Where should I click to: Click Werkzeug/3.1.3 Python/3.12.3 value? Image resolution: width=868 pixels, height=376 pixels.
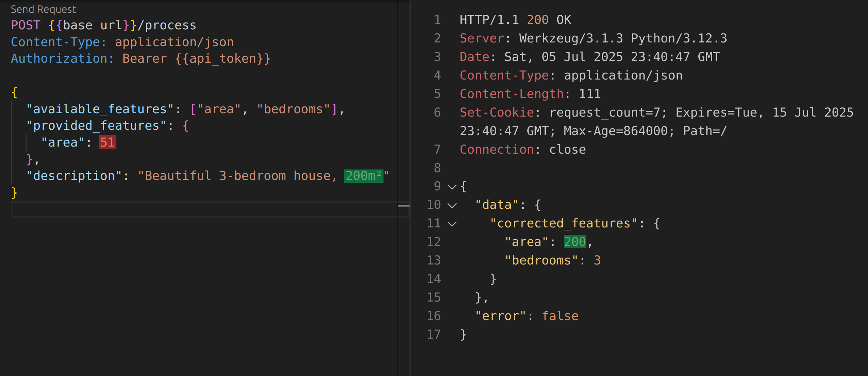pyautogui.click(x=623, y=38)
